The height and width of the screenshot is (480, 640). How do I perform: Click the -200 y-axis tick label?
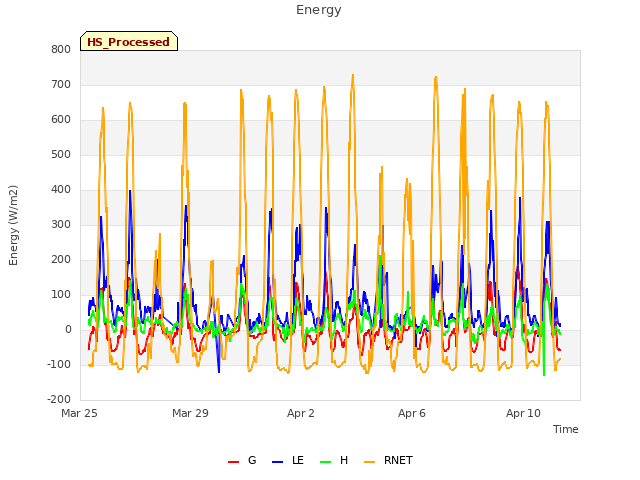[59, 400]
